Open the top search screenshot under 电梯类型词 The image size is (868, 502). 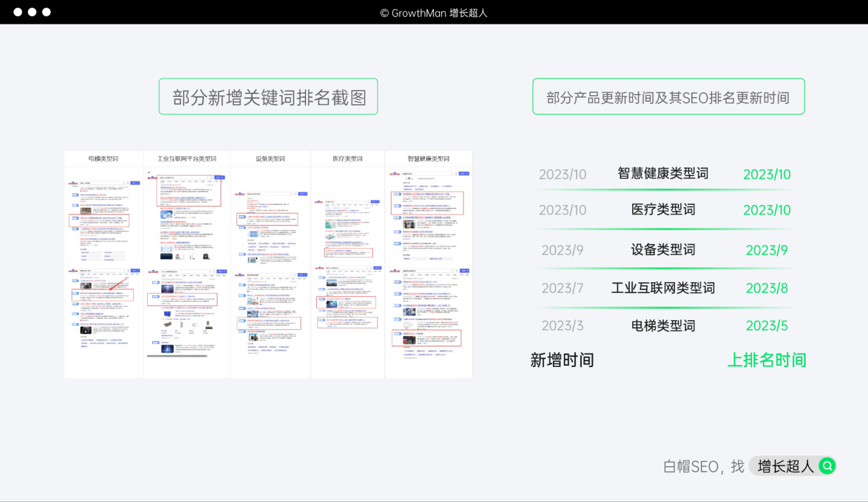pyautogui.click(x=104, y=215)
